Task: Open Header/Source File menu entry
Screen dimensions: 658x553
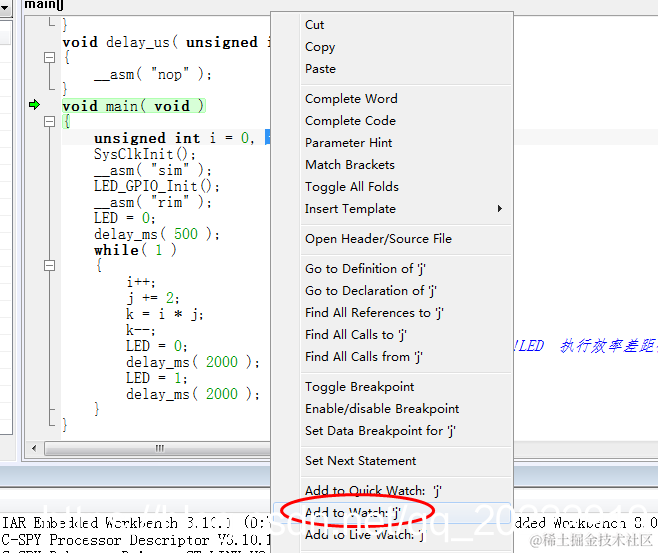Action: click(378, 239)
